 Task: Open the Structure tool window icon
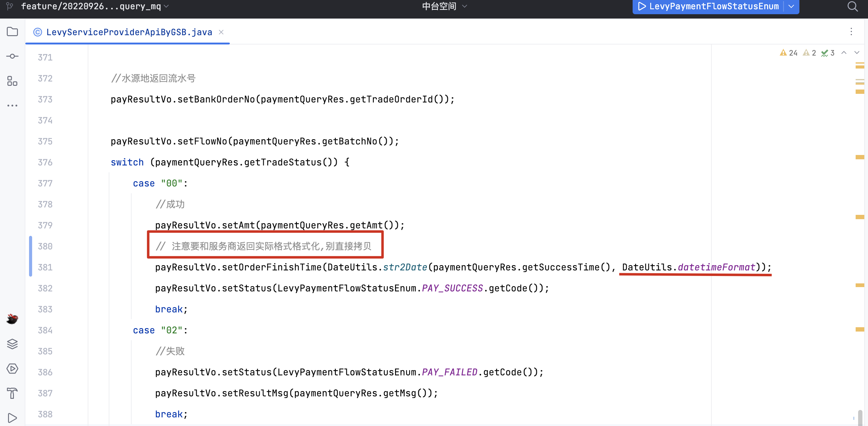point(12,81)
